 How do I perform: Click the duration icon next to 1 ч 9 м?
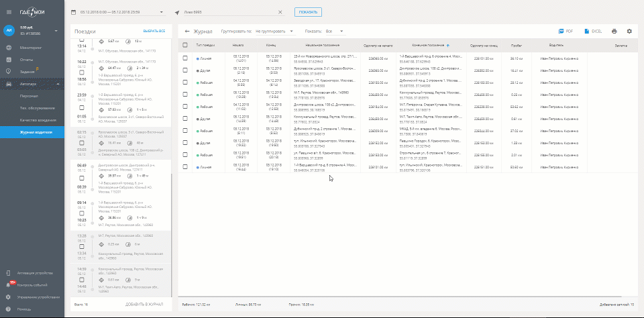pyautogui.click(x=129, y=218)
